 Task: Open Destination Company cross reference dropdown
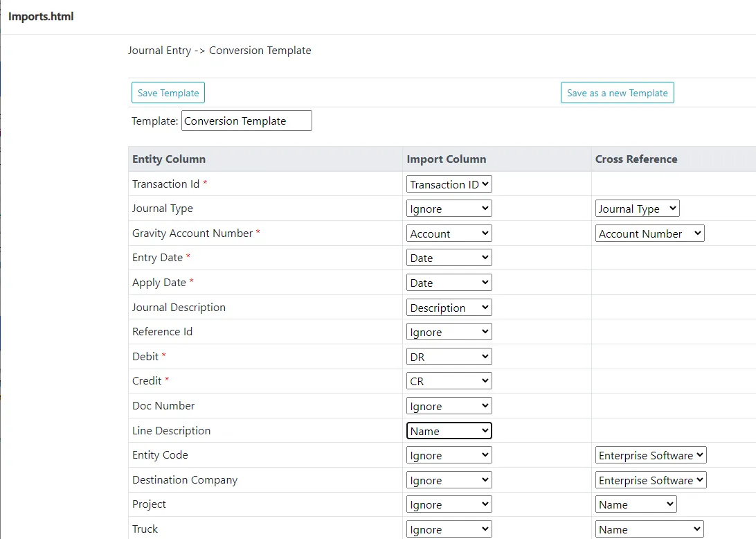(651, 480)
